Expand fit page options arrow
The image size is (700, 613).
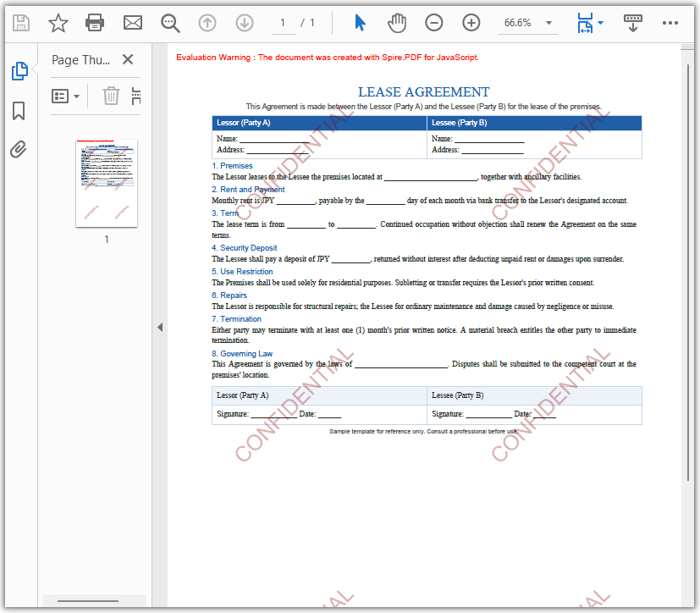(x=600, y=23)
